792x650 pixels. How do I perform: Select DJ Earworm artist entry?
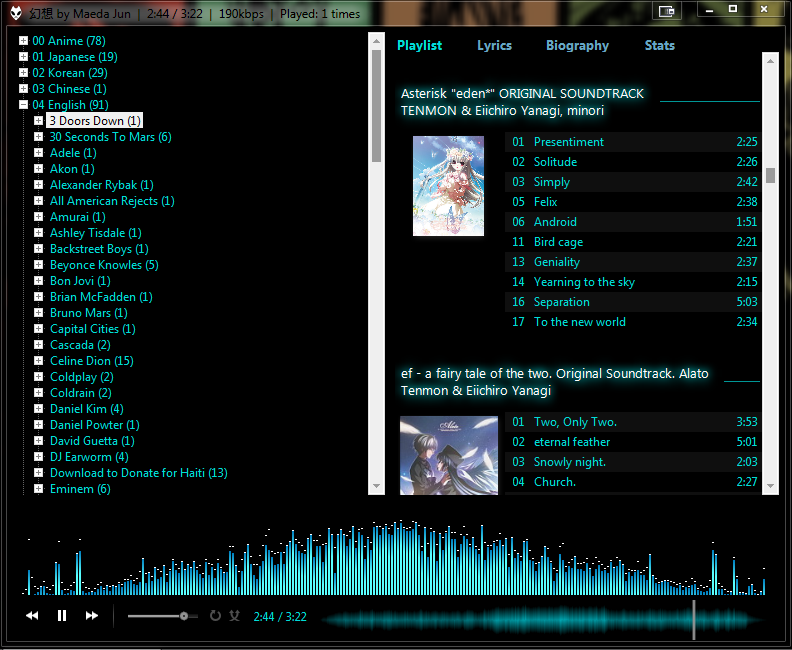(89, 457)
